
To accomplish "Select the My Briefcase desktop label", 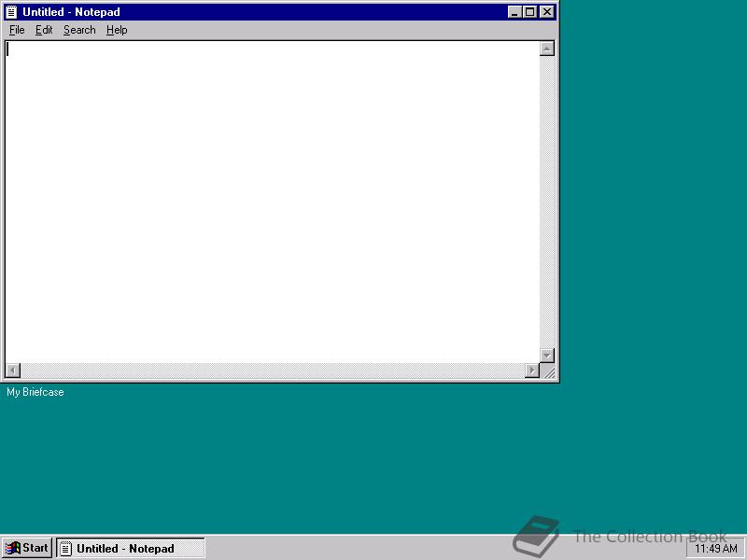I will click(35, 392).
